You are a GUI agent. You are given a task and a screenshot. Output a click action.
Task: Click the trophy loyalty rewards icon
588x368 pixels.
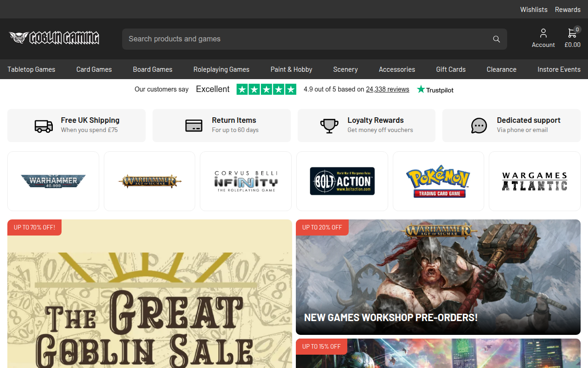[329, 126]
